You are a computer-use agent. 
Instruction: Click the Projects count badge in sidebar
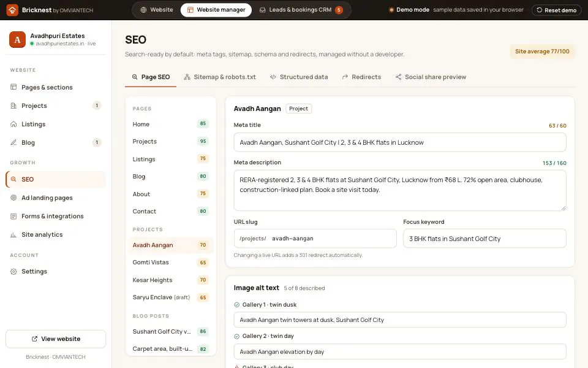(x=97, y=105)
